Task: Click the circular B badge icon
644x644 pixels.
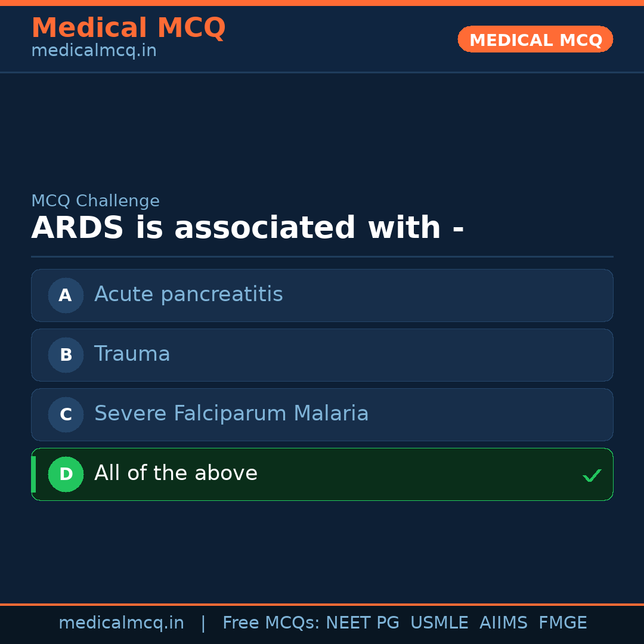Action: [66, 355]
